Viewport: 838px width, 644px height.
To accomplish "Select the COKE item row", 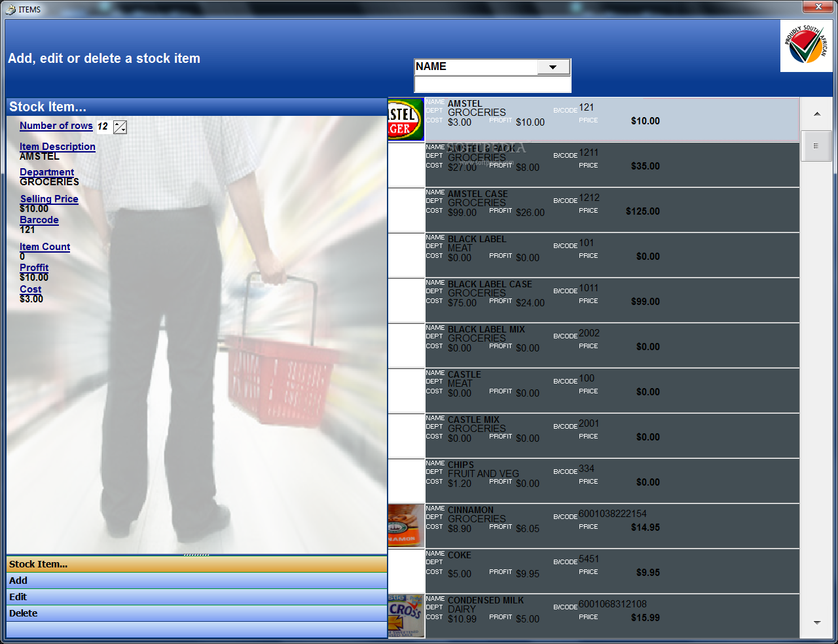I will pyautogui.click(x=594, y=571).
